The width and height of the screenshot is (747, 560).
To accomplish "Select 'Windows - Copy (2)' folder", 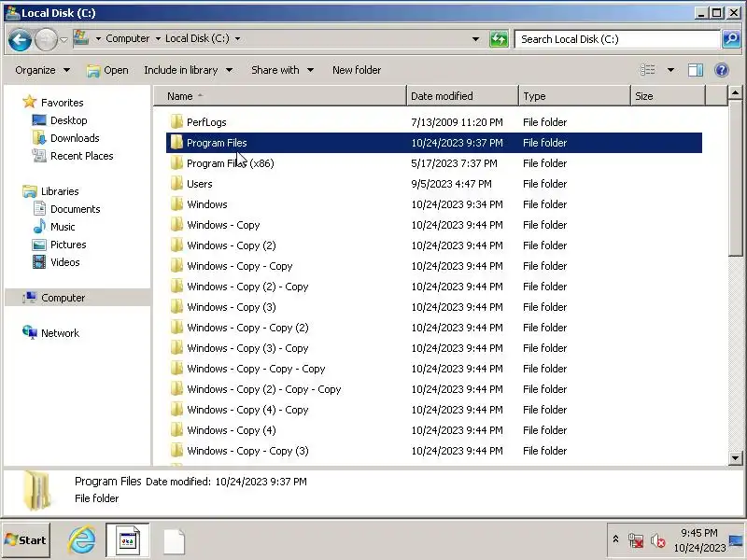I will 434,245.
